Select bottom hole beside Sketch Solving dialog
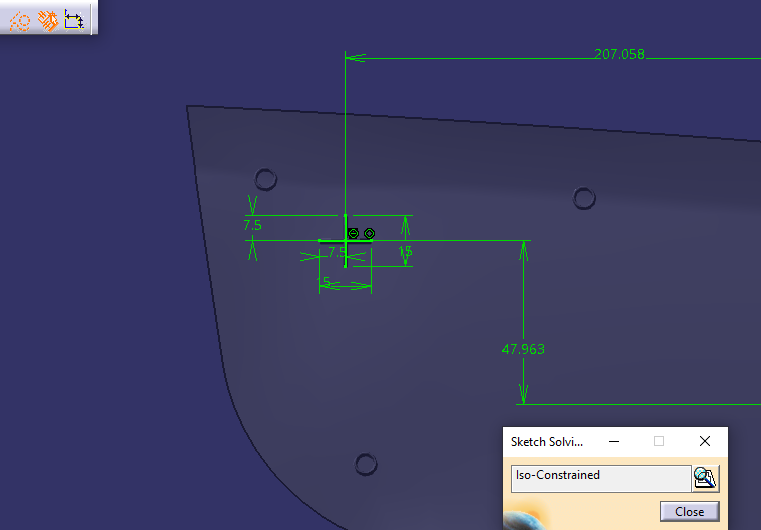The height and width of the screenshot is (530, 761). [x=366, y=464]
